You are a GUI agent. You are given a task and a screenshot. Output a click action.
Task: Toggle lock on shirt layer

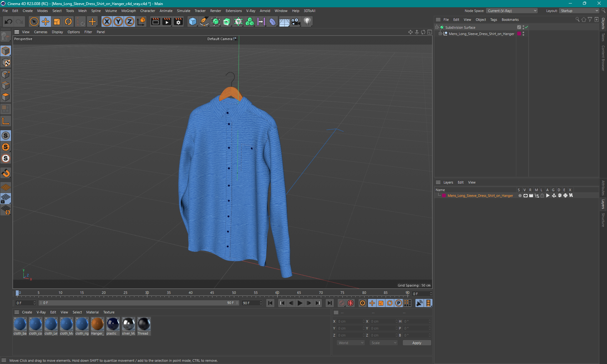542,196
